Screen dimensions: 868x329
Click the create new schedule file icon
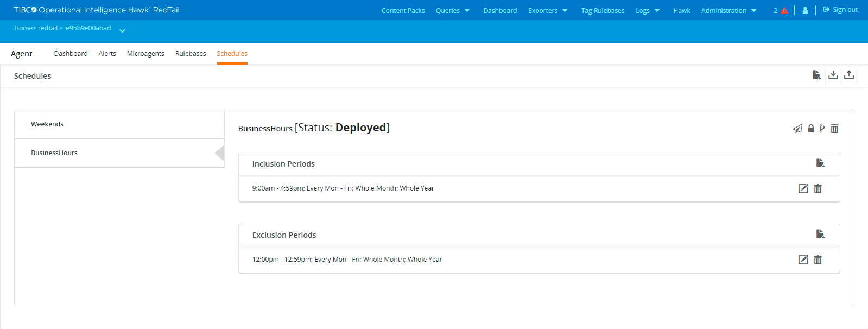[x=816, y=75]
